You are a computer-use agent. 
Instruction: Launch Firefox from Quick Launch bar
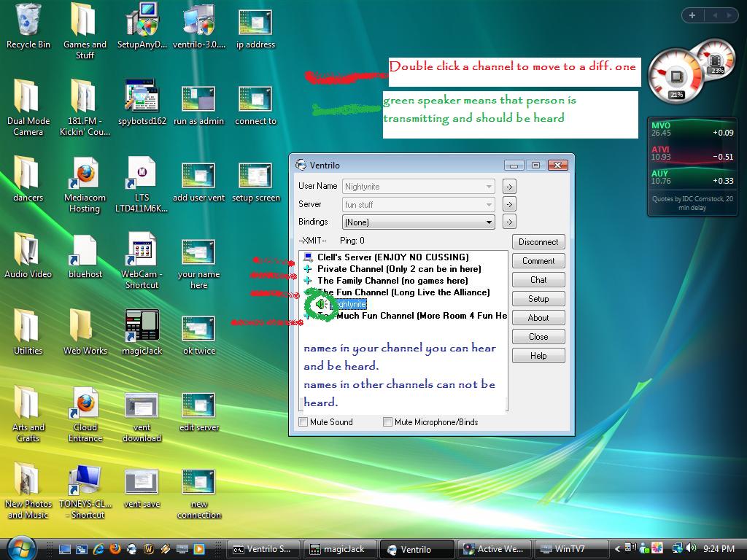[x=115, y=549]
